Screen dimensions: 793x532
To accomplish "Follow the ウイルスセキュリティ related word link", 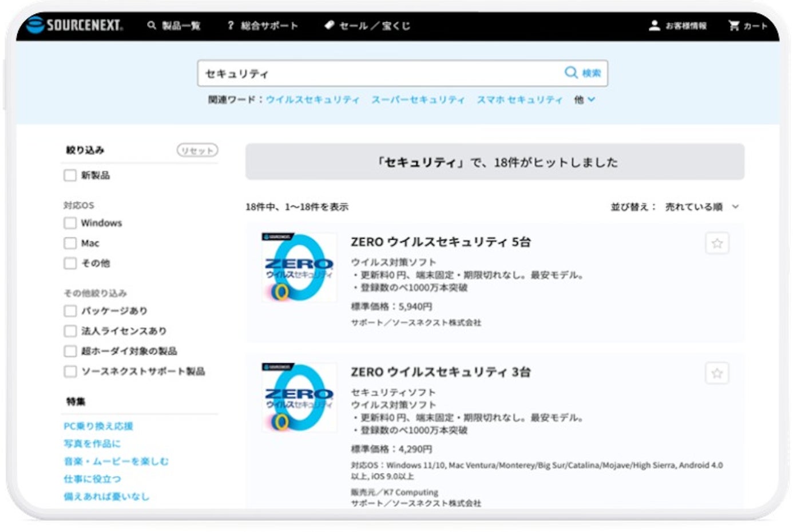I will pyautogui.click(x=313, y=100).
